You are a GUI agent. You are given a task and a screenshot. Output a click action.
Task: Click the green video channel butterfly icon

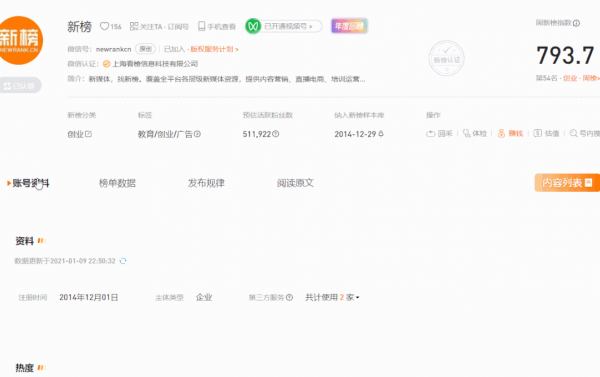click(x=253, y=26)
